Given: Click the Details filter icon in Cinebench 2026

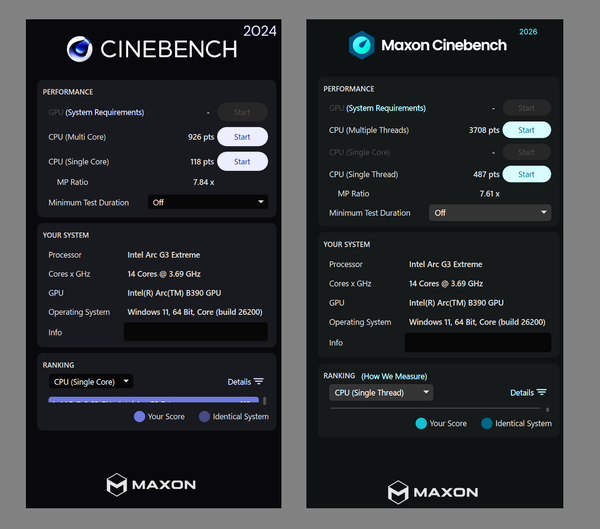Looking at the screenshot, I should pyautogui.click(x=541, y=392).
